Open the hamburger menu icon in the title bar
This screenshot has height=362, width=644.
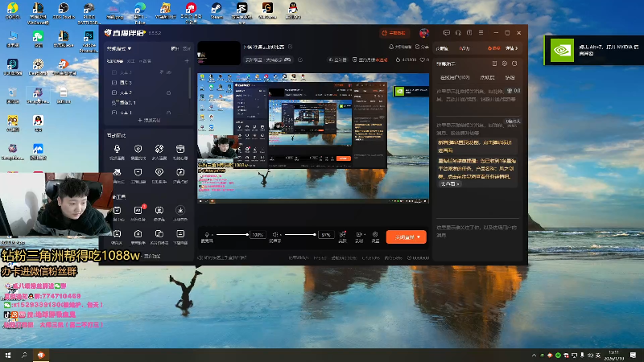coord(481,33)
